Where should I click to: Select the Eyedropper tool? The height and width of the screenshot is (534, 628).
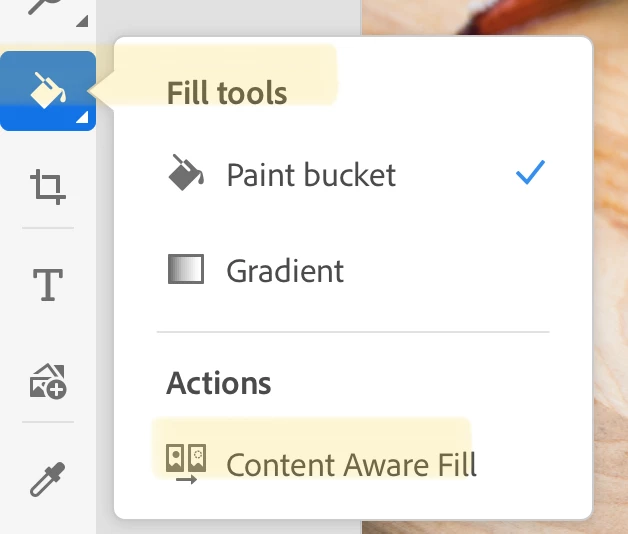(x=48, y=479)
